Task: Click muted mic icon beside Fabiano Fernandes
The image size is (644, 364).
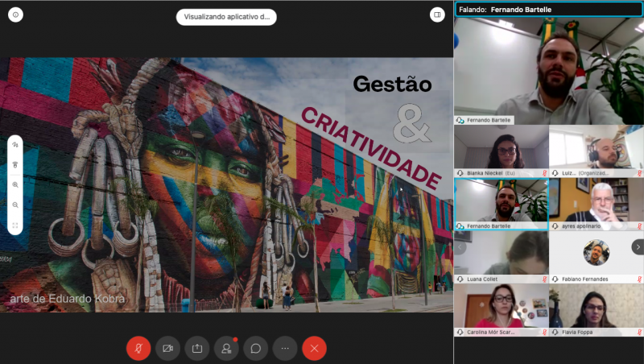Action: pyautogui.click(x=639, y=279)
